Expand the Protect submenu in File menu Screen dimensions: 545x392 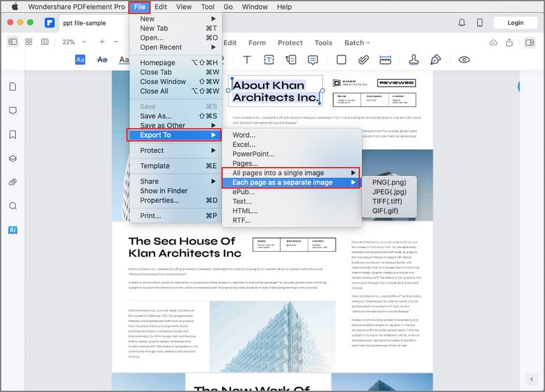[176, 150]
